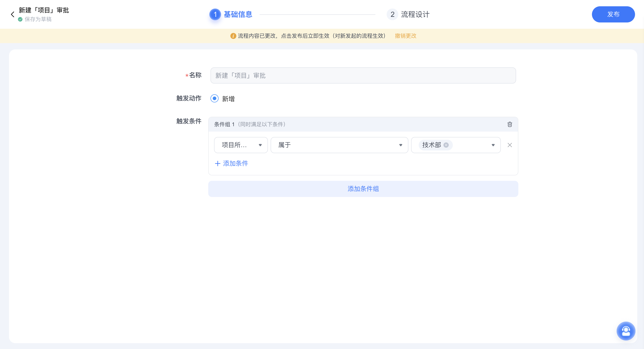Remove the 技术部 tag via its small x
This screenshot has width=644, height=349.
click(x=447, y=145)
